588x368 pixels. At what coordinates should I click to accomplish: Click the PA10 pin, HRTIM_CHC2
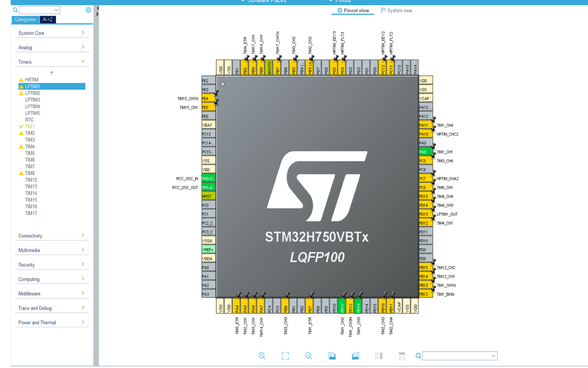tap(425, 134)
